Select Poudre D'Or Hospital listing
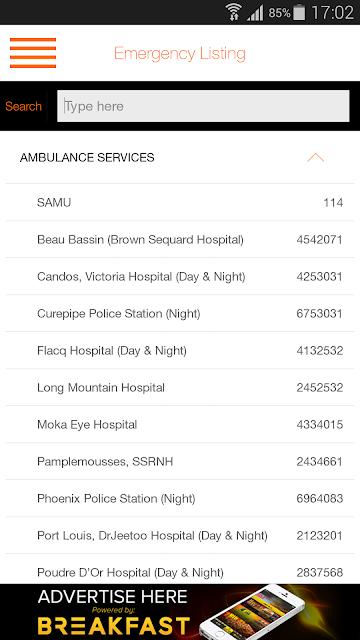360x640 pixels. 180,569
